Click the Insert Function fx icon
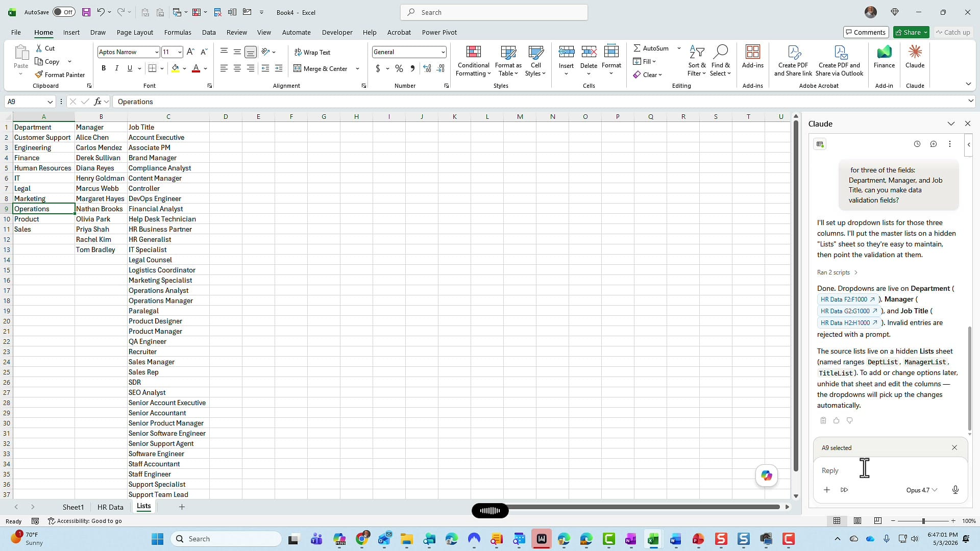 pos(97,102)
